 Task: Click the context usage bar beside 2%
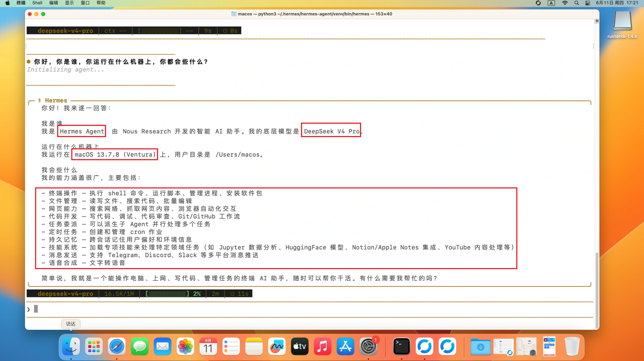click(167, 294)
